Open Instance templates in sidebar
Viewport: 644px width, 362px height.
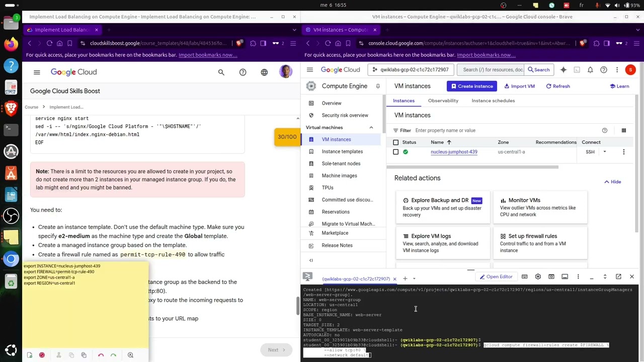(342, 151)
